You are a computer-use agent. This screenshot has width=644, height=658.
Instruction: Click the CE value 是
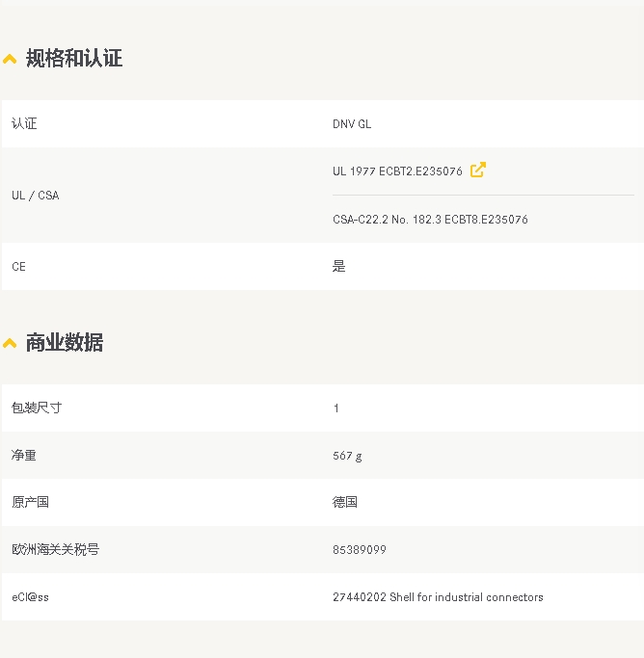click(338, 267)
